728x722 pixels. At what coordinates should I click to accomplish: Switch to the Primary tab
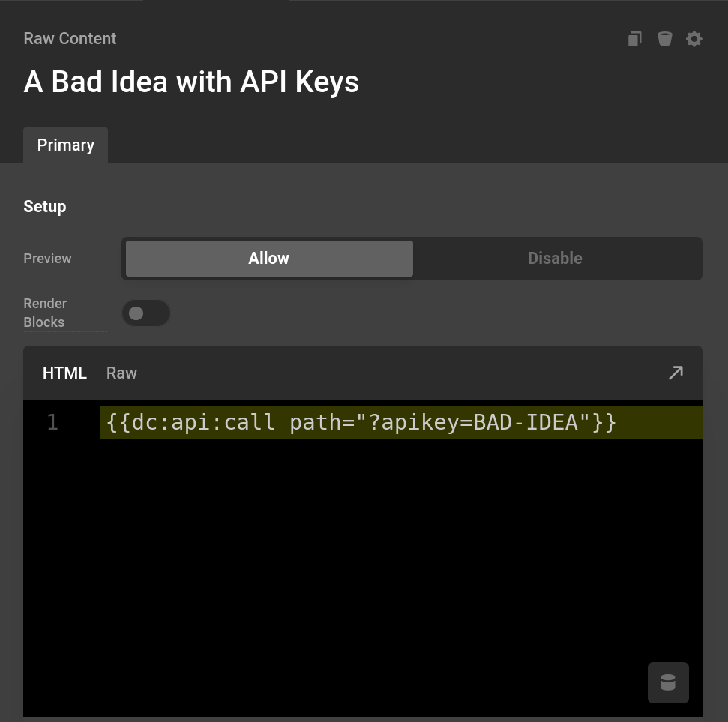point(65,145)
